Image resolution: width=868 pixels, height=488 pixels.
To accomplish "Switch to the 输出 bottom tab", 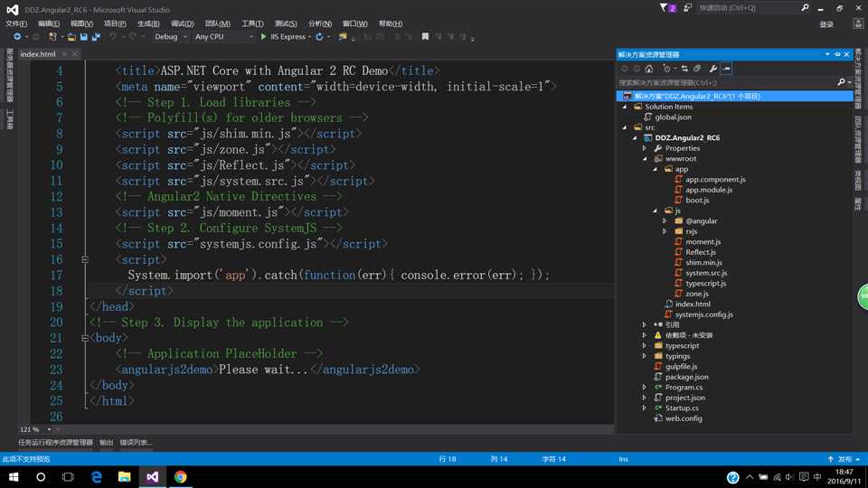I will coord(107,443).
